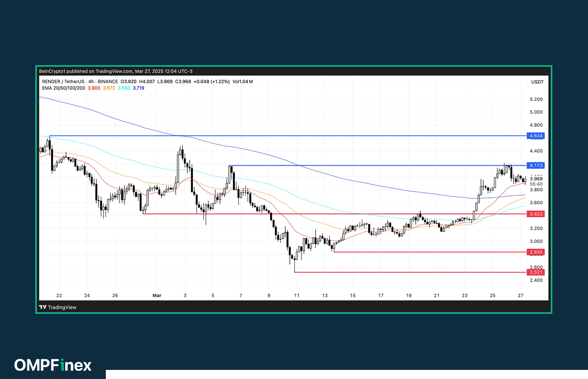Click the current price 3.968 label
The image size is (588, 379).
point(536,179)
